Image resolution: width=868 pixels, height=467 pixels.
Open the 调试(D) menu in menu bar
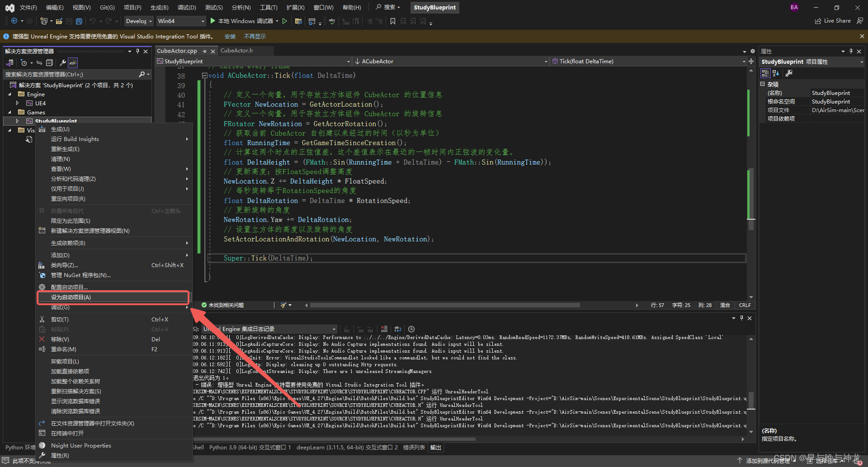coord(187,7)
